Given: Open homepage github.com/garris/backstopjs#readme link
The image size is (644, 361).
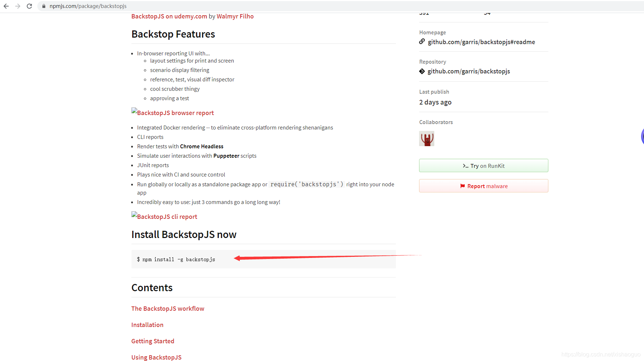Looking at the screenshot, I should pos(481,42).
